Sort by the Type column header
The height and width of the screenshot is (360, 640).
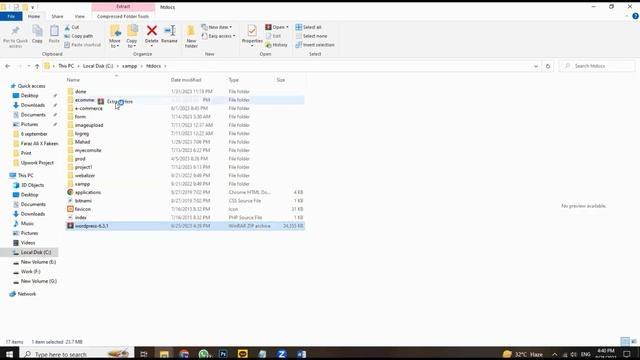point(233,80)
